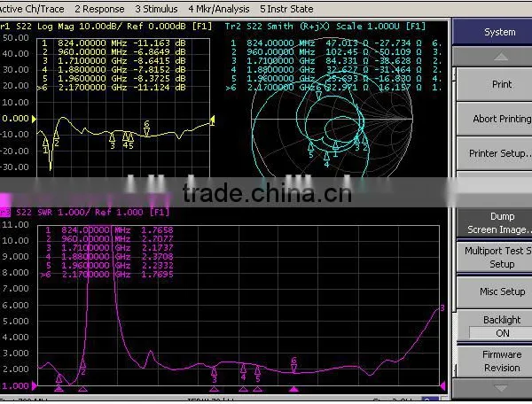Viewport: 532px width, 404px height.
Task: Click SWR readout 2.1700000 GHz 1.7695
Action: [107, 274]
